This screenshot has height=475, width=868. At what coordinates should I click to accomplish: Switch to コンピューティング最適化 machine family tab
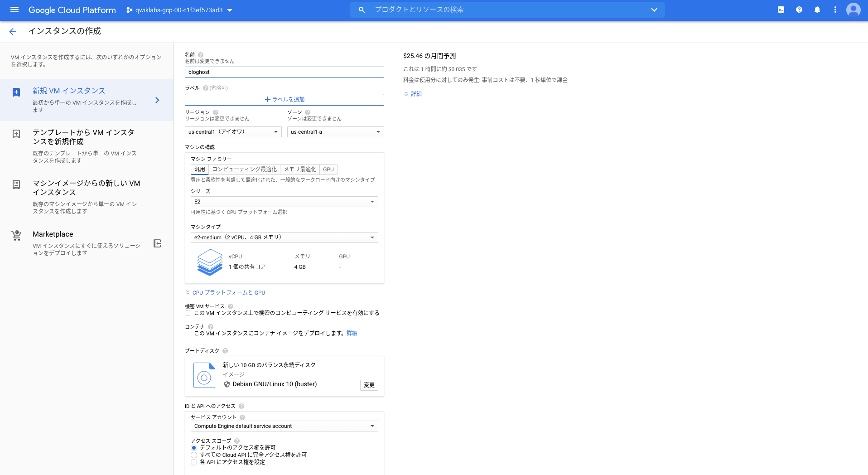pyautogui.click(x=244, y=170)
